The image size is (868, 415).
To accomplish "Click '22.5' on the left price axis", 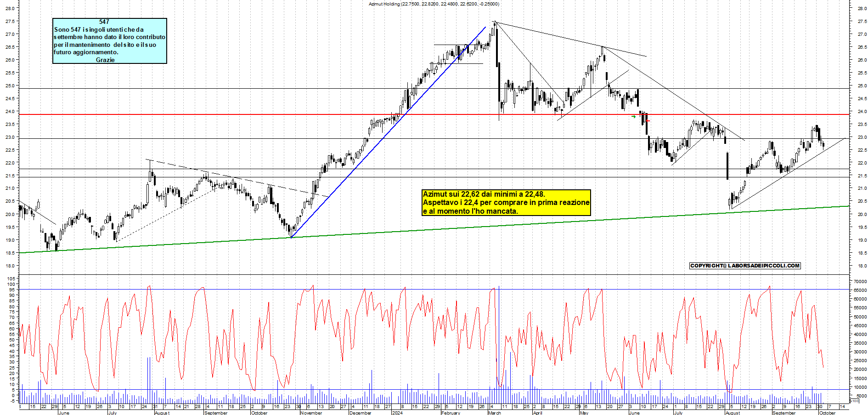I will click(x=11, y=150).
